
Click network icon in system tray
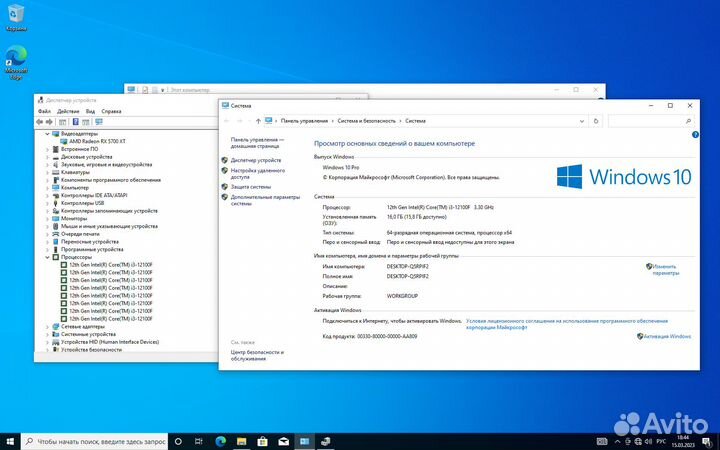coord(638,442)
